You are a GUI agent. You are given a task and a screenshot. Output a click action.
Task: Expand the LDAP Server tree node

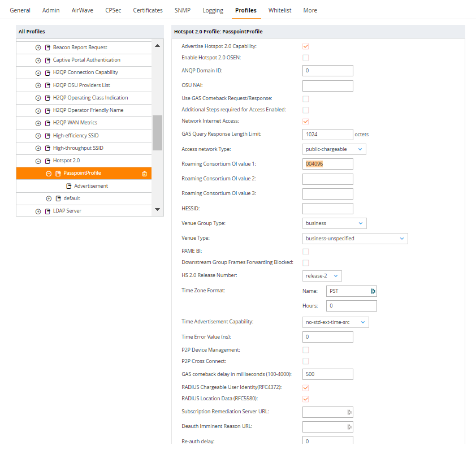38,211
